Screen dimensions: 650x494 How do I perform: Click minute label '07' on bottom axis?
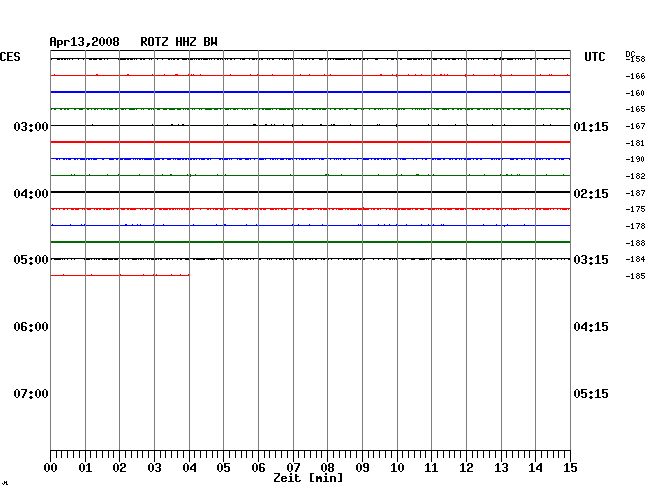pyautogui.click(x=293, y=468)
